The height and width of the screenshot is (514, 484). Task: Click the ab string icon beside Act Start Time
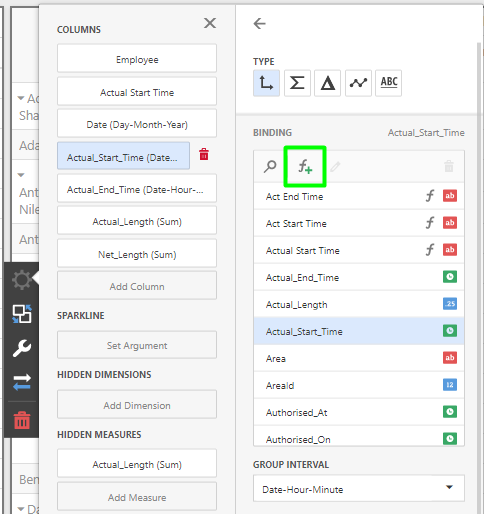(x=450, y=223)
